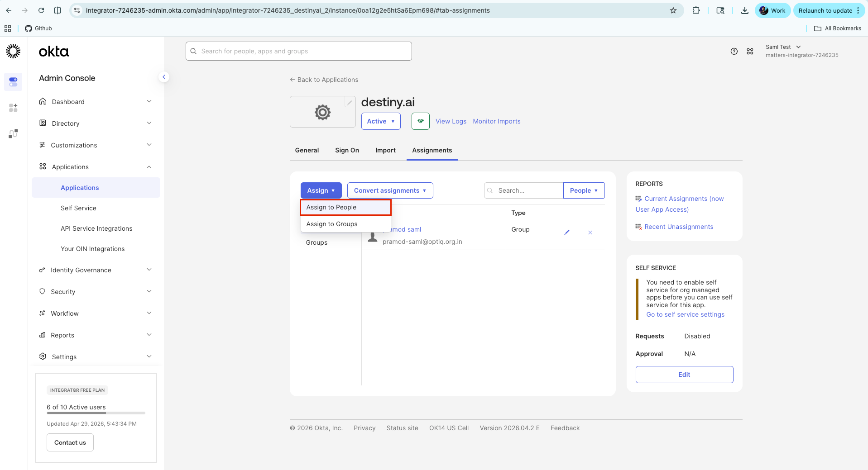Expand the Directory menu
Image resolution: width=868 pixels, height=470 pixels.
click(96, 123)
